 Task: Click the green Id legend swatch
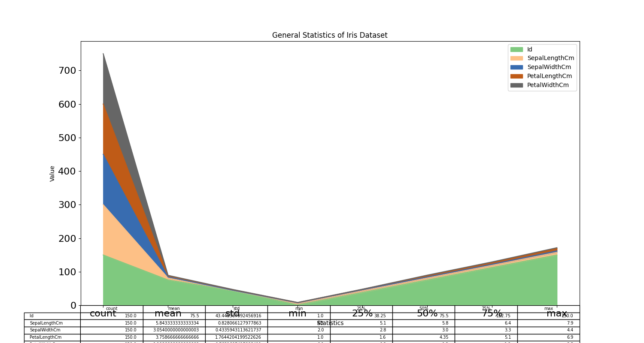(516, 49)
